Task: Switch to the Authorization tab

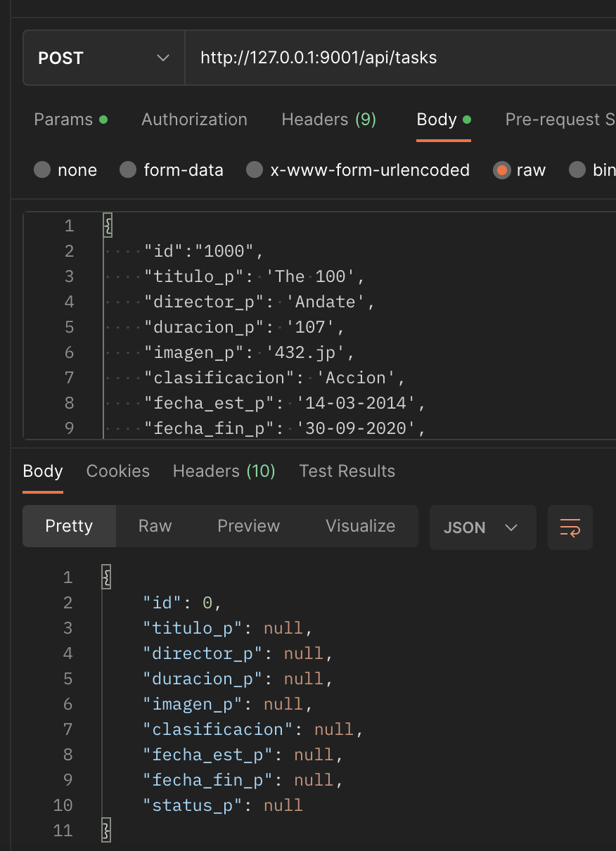Action: (194, 119)
